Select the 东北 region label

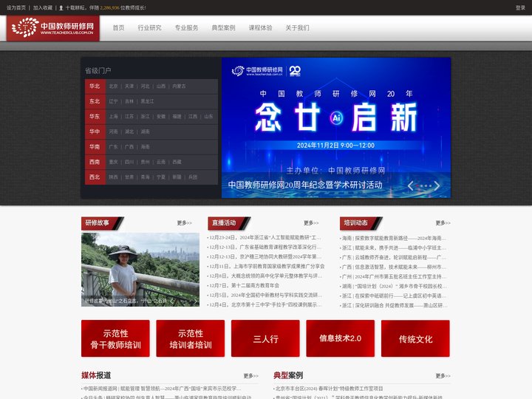click(x=95, y=101)
